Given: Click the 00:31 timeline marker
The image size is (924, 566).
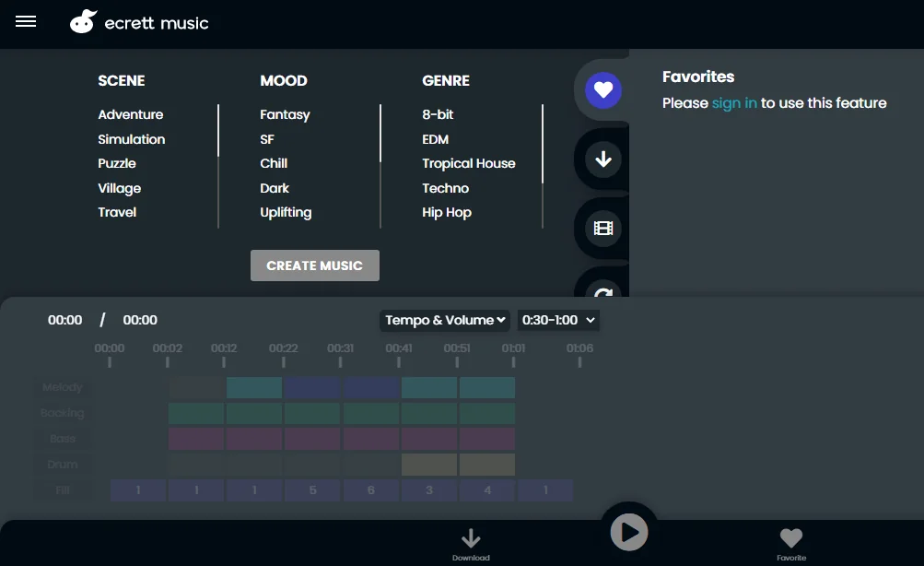Looking at the screenshot, I should click(x=341, y=354).
